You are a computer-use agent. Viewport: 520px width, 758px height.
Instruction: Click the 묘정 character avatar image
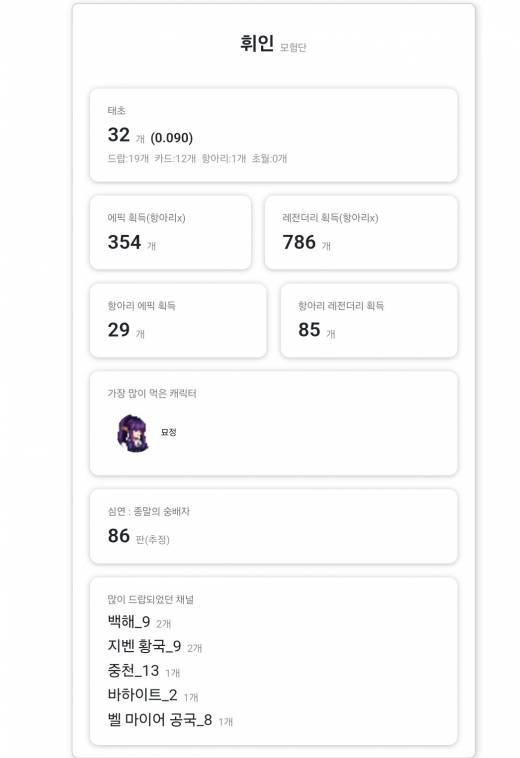click(x=133, y=433)
